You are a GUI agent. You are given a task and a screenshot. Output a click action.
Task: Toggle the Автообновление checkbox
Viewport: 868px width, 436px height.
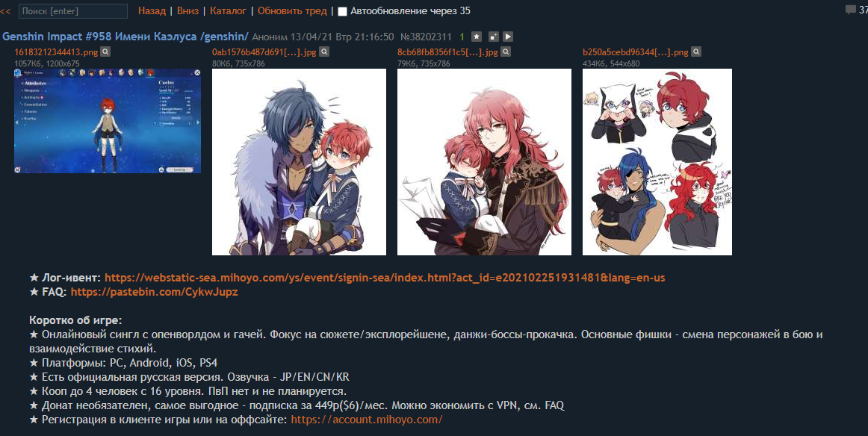pyautogui.click(x=343, y=11)
